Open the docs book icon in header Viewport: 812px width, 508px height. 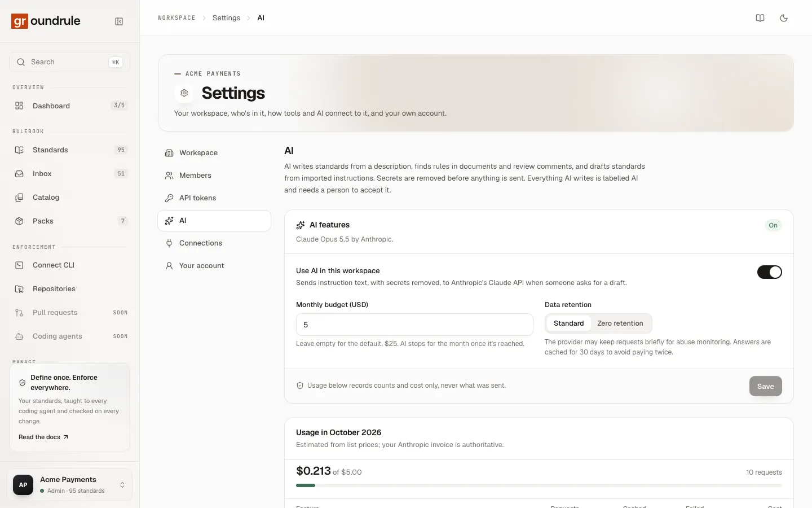760,18
